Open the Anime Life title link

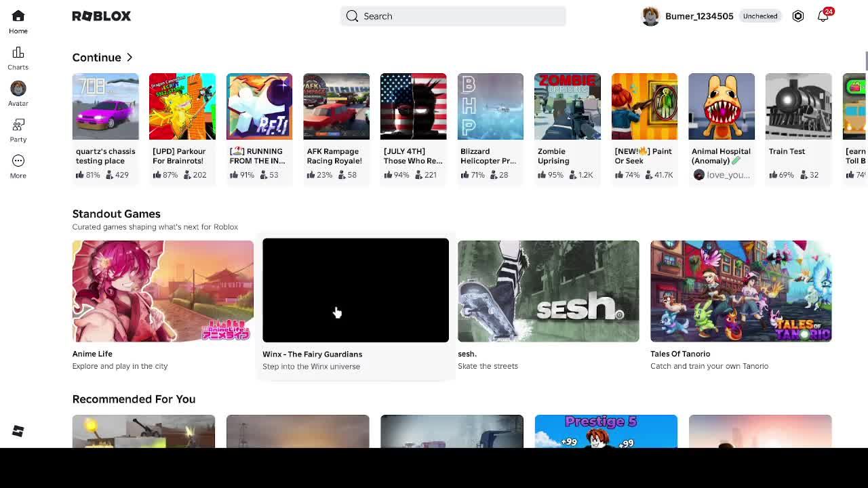pos(92,354)
